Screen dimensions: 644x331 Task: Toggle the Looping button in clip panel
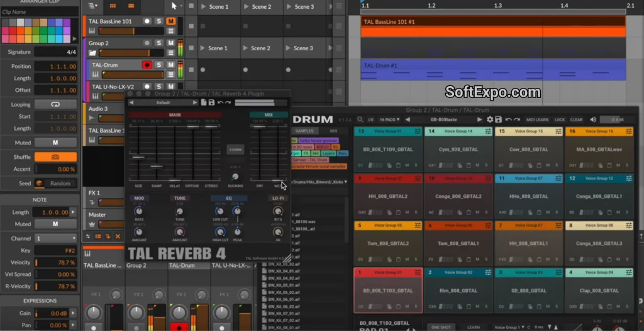(x=55, y=104)
